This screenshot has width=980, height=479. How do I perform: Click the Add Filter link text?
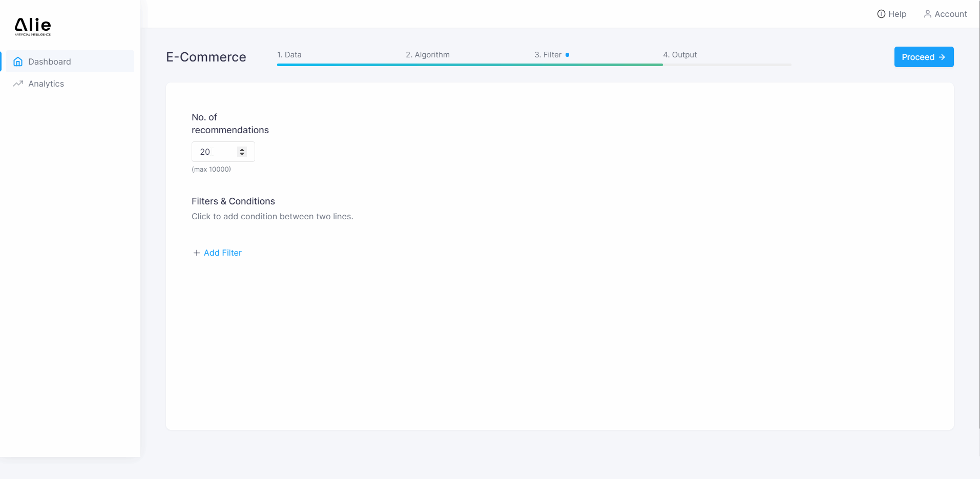222,253
